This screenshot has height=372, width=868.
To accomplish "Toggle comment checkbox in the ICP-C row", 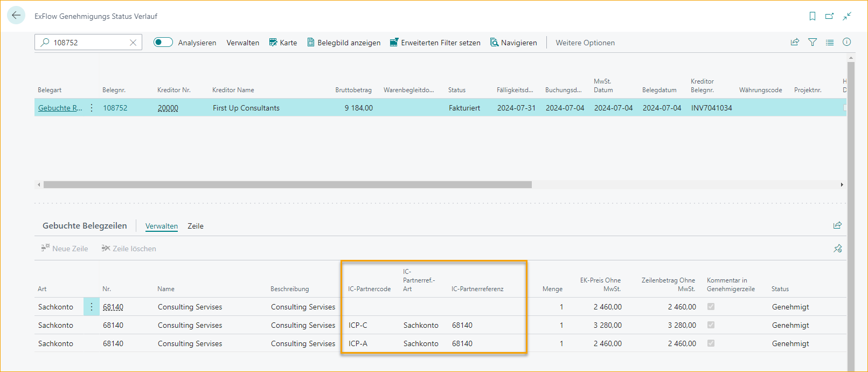I will tap(711, 325).
